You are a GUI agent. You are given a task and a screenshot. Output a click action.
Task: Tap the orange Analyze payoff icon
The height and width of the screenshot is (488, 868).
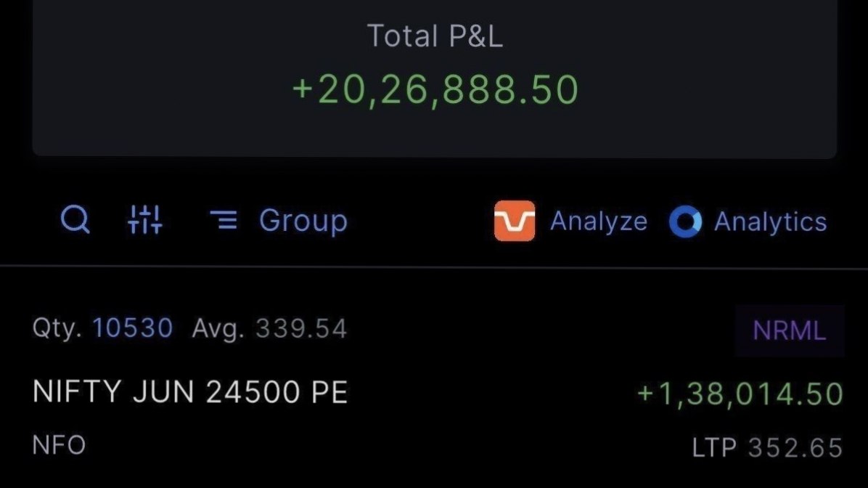coord(515,221)
